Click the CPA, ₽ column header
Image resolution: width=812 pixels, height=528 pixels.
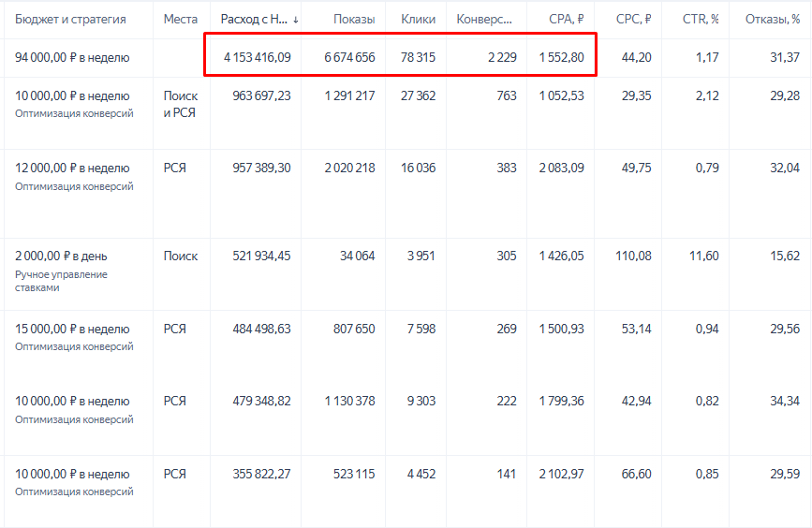click(566, 19)
